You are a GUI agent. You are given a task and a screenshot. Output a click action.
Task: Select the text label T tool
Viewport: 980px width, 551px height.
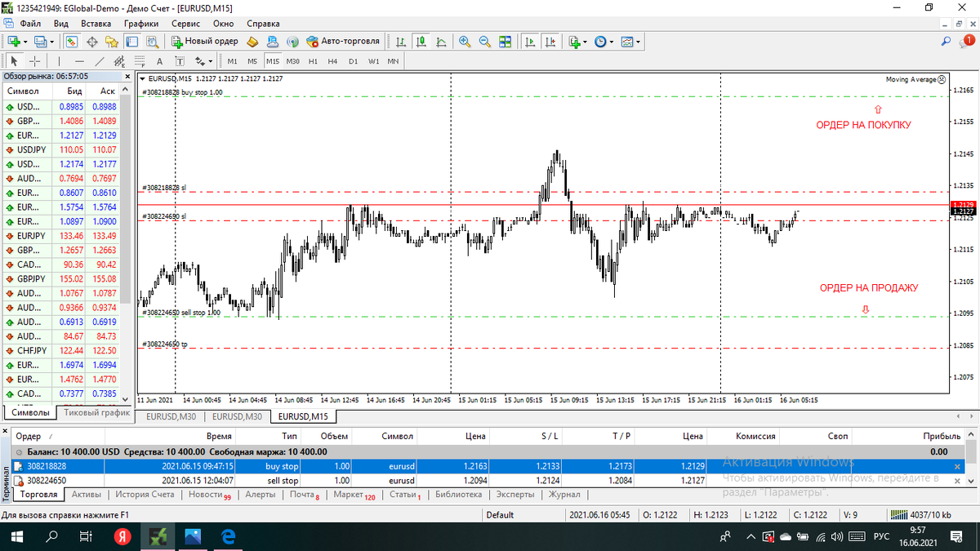180,61
